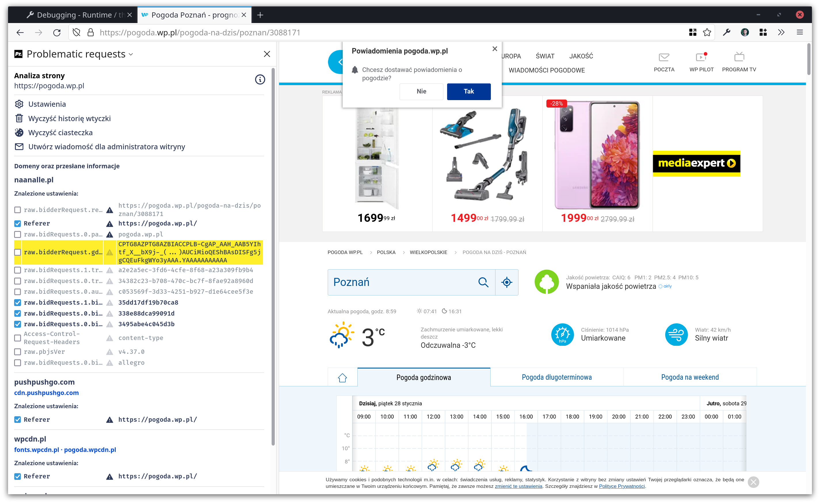Image resolution: width=820 pixels, height=504 pixels.
Task: Expand the browser toolbar overflow chevron
Action: (x=781, y=32)
